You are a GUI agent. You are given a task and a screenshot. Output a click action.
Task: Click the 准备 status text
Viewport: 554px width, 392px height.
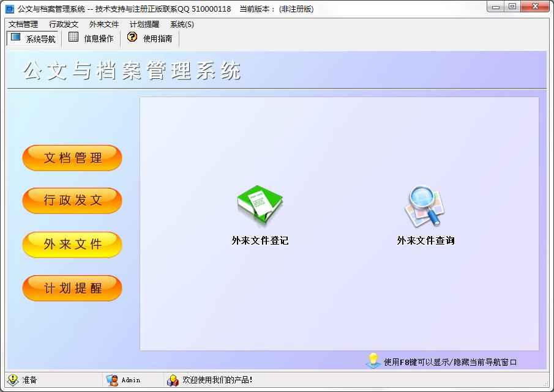29,380
